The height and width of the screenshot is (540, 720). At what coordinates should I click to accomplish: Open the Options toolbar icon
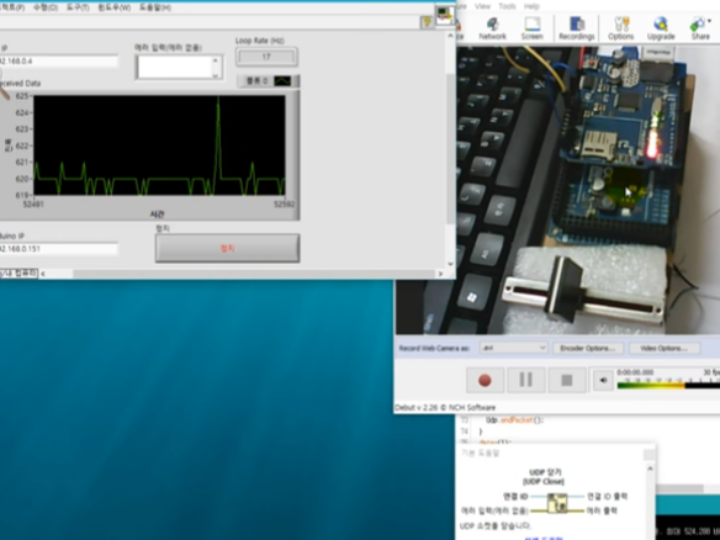coord(621,27)
